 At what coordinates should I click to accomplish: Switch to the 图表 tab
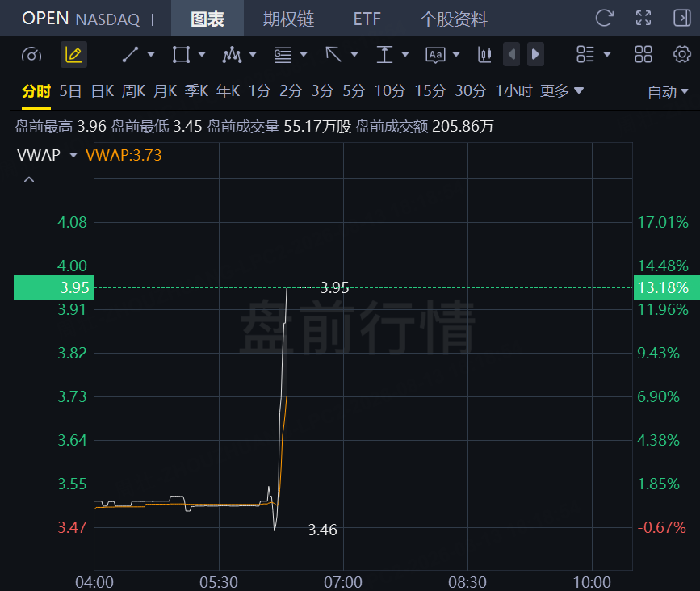pyautogui.click(x=207, y=19)
